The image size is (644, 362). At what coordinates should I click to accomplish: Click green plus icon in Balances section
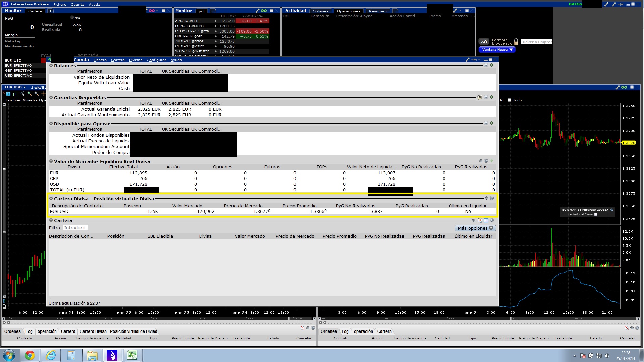(x=492, y=65)
